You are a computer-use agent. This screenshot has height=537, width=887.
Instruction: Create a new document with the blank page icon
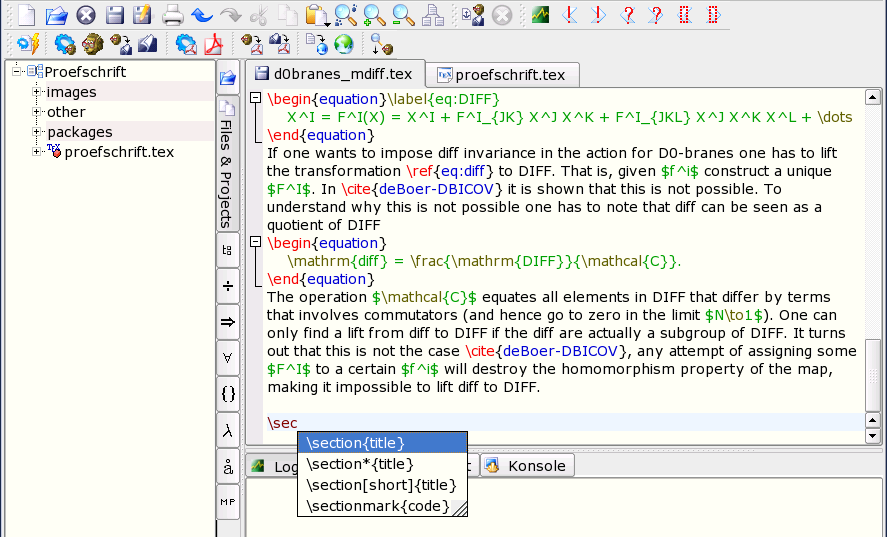click(27, 15)
